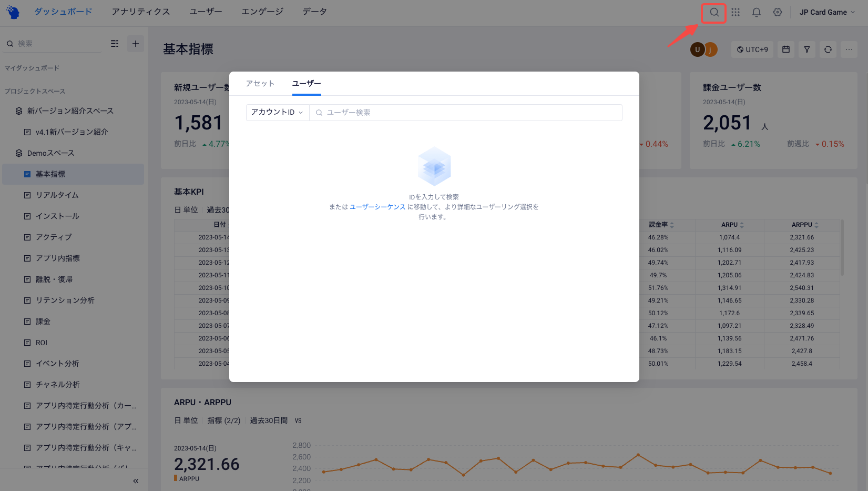Click the マイダッシュボード section label

(32, 68)
